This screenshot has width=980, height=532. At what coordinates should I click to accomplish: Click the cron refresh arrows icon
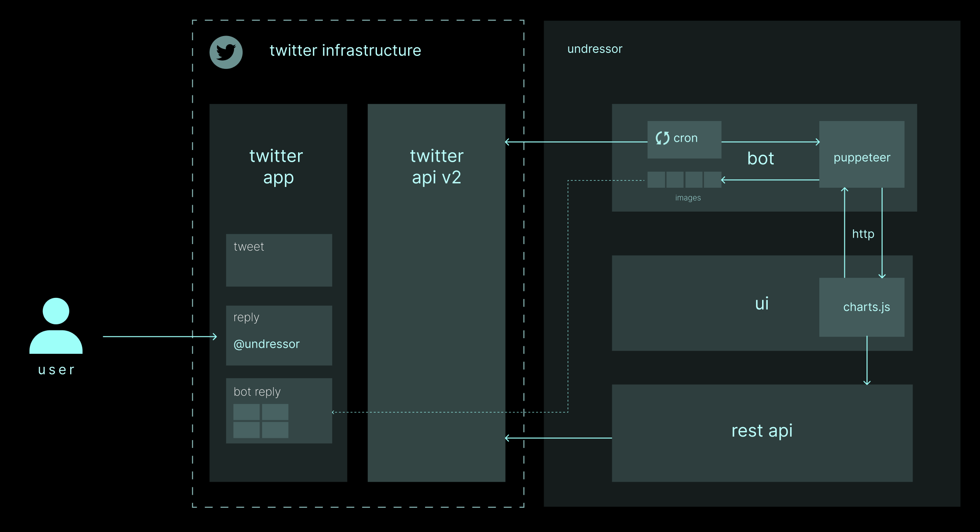[662, 138]
